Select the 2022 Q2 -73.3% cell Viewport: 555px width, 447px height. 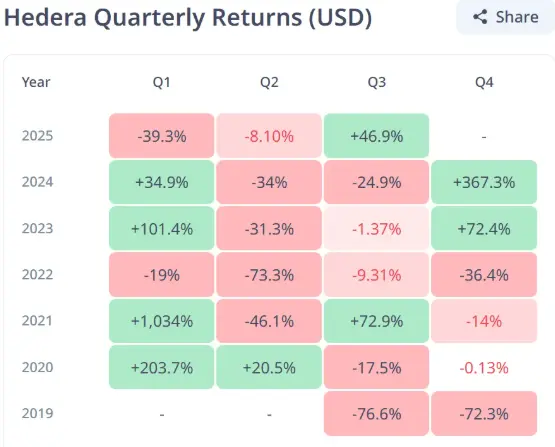tap(269, 275)
